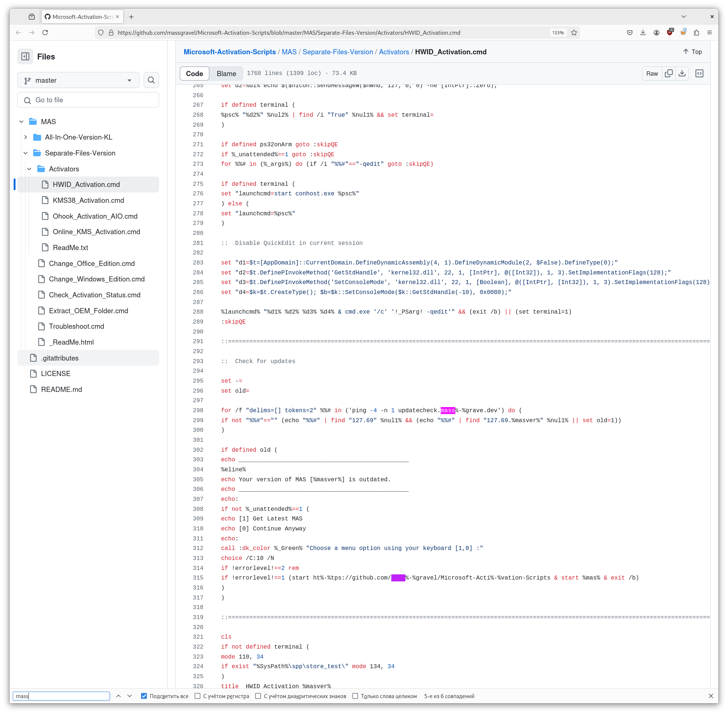The image size is (728, 714).
Task: Save to Pocket icon
Action: coord(630,33)
